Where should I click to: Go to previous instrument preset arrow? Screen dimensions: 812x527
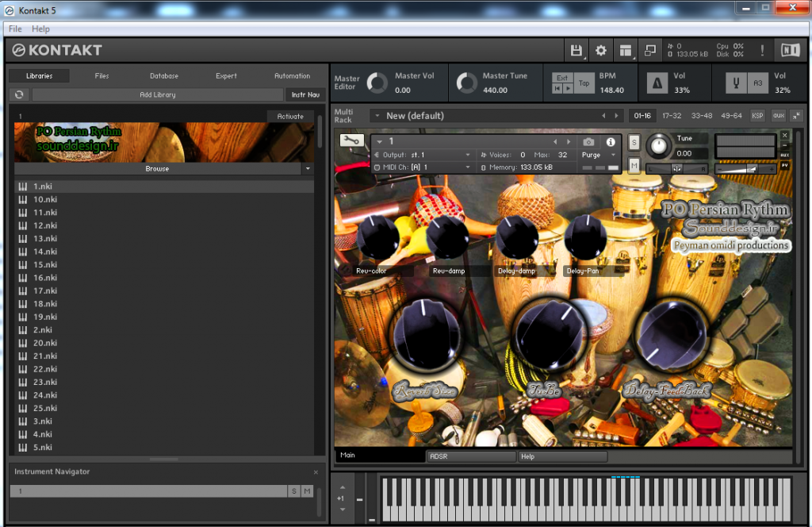pyautogui.click(x=555, y=141)
